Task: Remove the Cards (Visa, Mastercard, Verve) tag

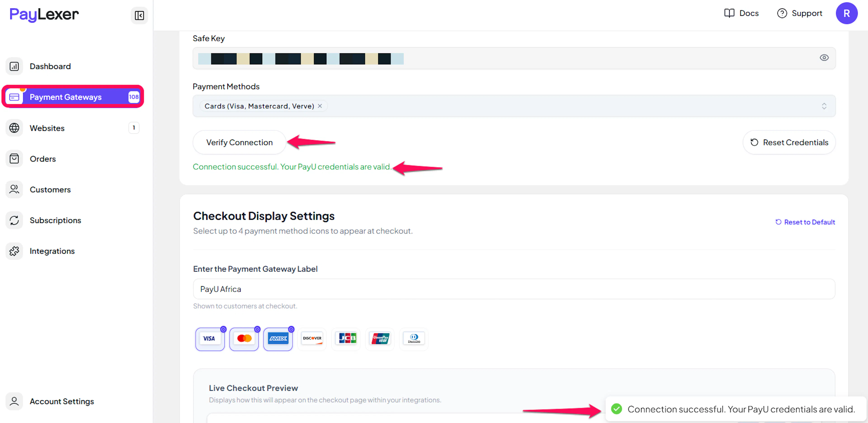Action: pos(320,106)
